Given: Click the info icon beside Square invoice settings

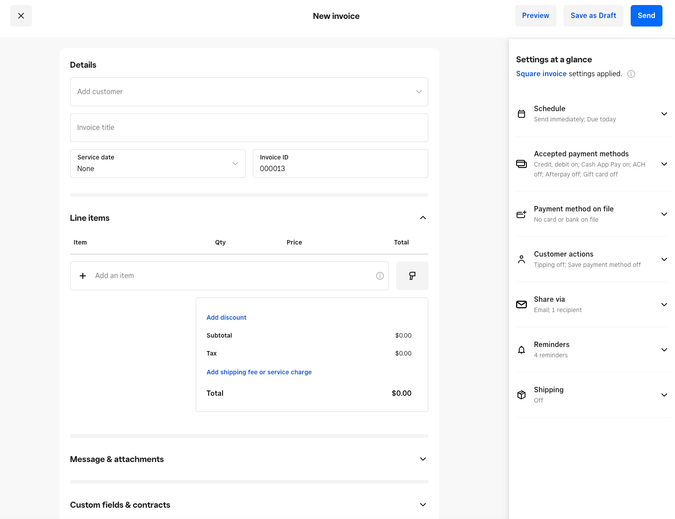Looking at the screenshot, I should [631, 74].
